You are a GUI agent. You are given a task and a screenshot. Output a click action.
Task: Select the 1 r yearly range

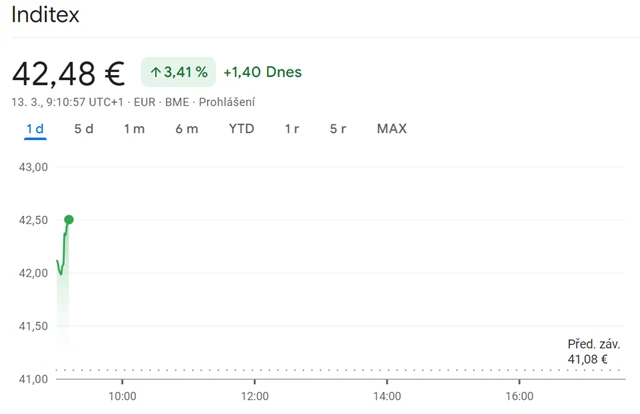[292, 128]
